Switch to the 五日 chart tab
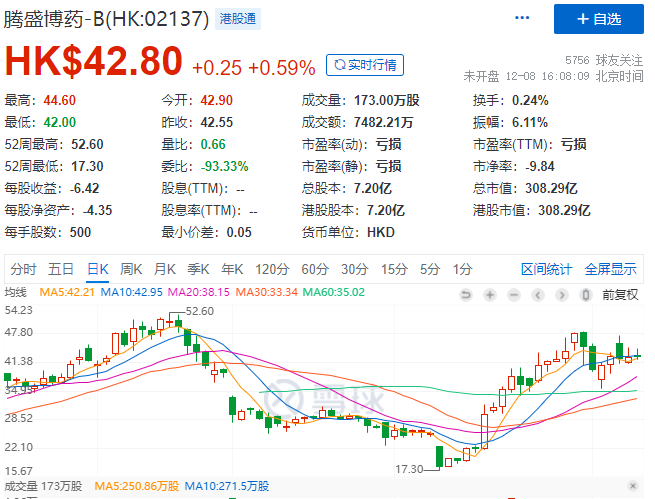Screen dimensions: 655x499 pos(61,269)
